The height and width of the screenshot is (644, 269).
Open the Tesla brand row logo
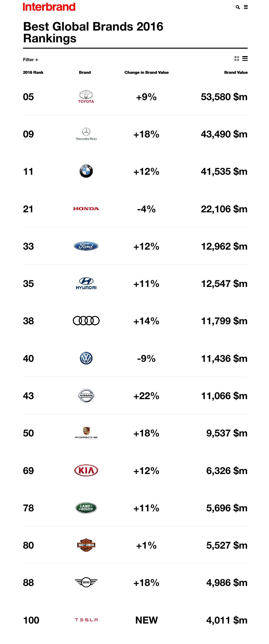pyautogui.click(x=86, y=620)
